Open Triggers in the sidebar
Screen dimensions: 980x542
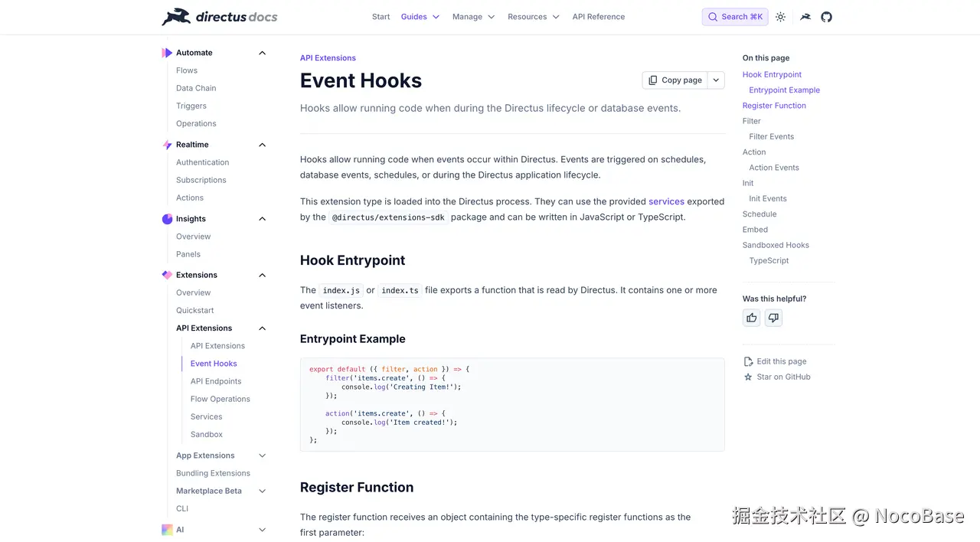pos(191,106)
